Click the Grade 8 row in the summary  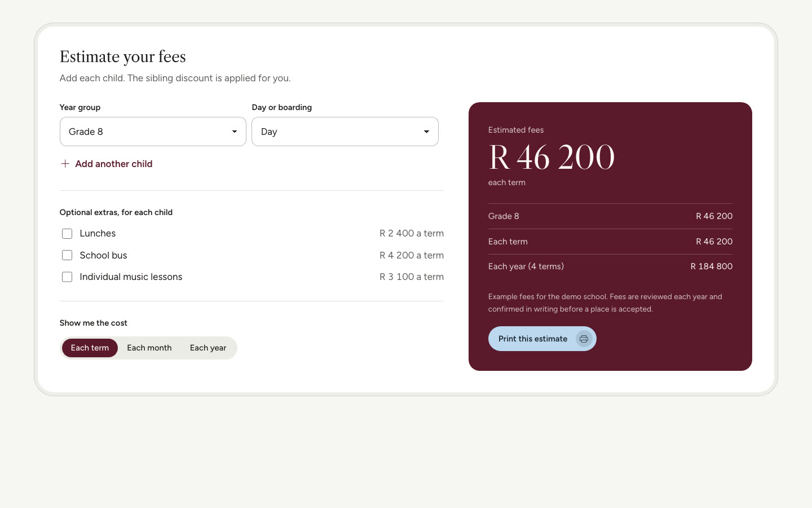(x=610, y=216)
